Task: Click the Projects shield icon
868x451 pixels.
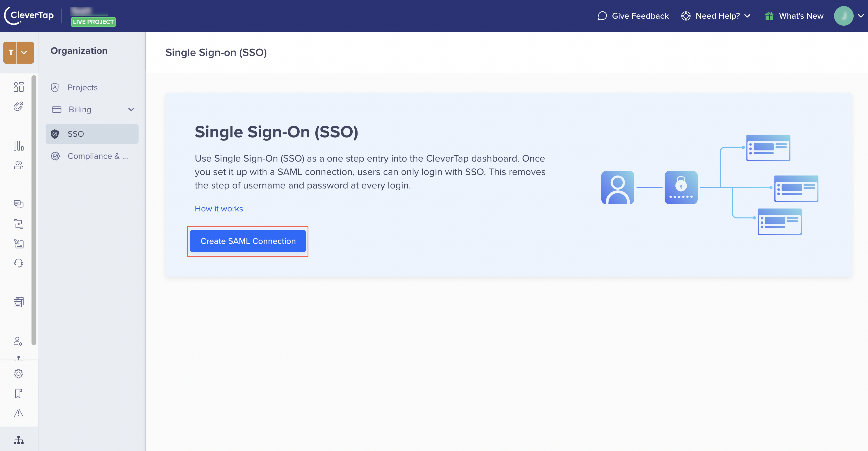Action: click(x=55, y=88)
